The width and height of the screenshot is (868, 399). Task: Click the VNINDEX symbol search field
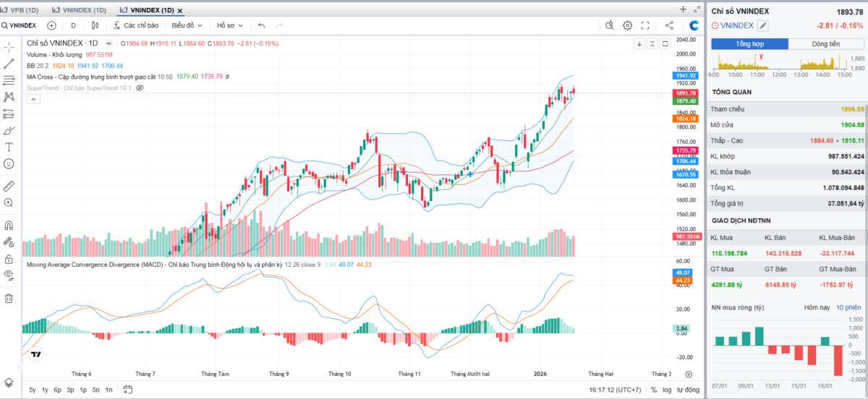pyautogui.click(x=19, y=25)
